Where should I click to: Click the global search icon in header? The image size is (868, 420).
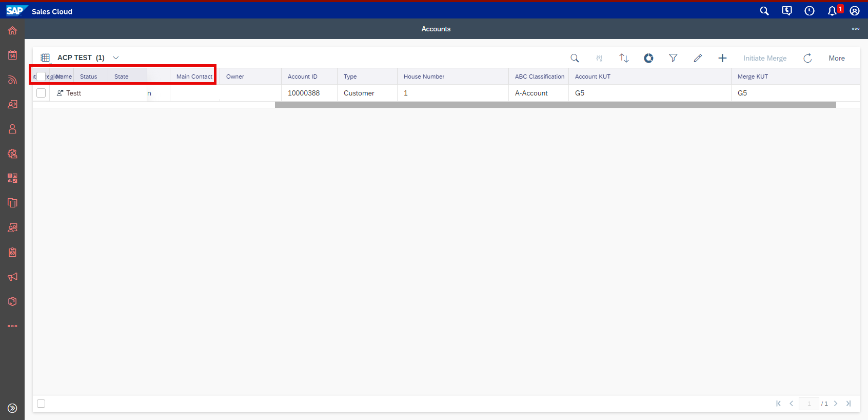[x=764, y=11]
